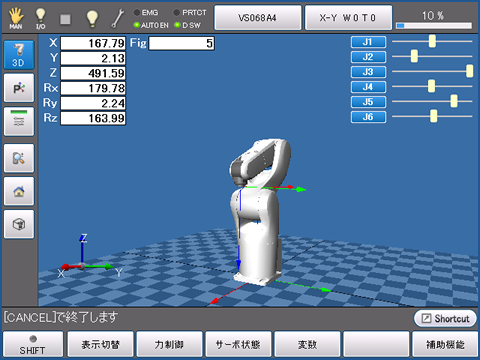Viewport: 480px width, 360px height.
Task: Click the J6 slider handle
Action: [x=434, y=116]
